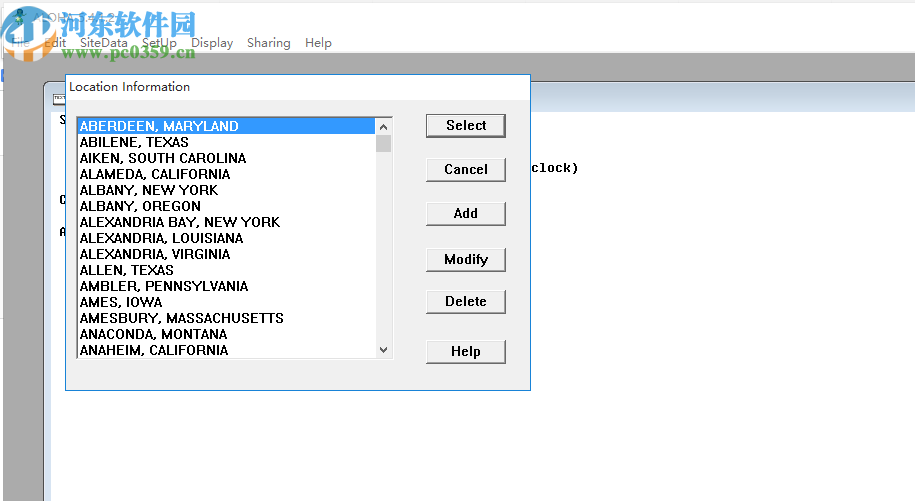This screenshot has width=915, height=501.
Task: Pick AMESBURY, MASSACHUSETTS
Action: pyautogui.click(x=226, y=318)
